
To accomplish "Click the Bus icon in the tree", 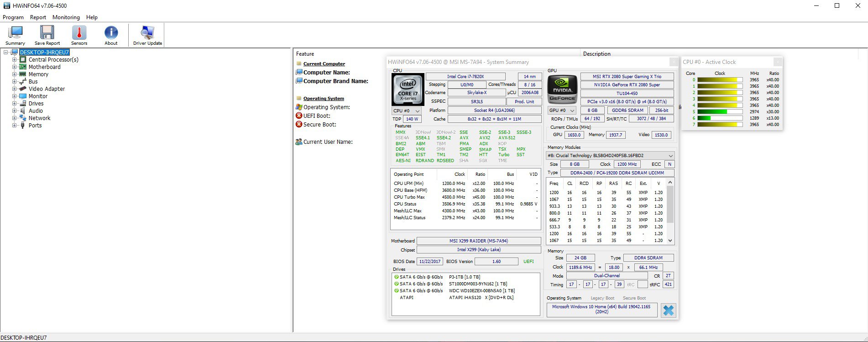I will [23, 81].
